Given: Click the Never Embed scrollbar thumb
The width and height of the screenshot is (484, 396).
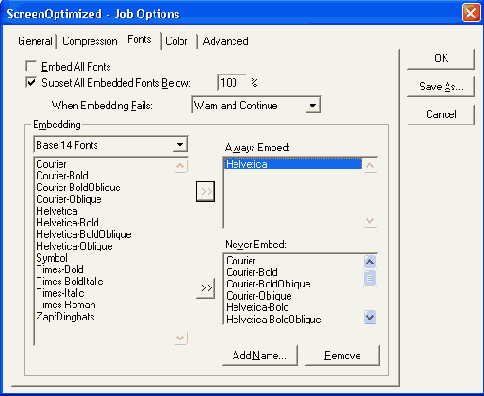Looking at the screenshot, I should (x=370, y=278).
